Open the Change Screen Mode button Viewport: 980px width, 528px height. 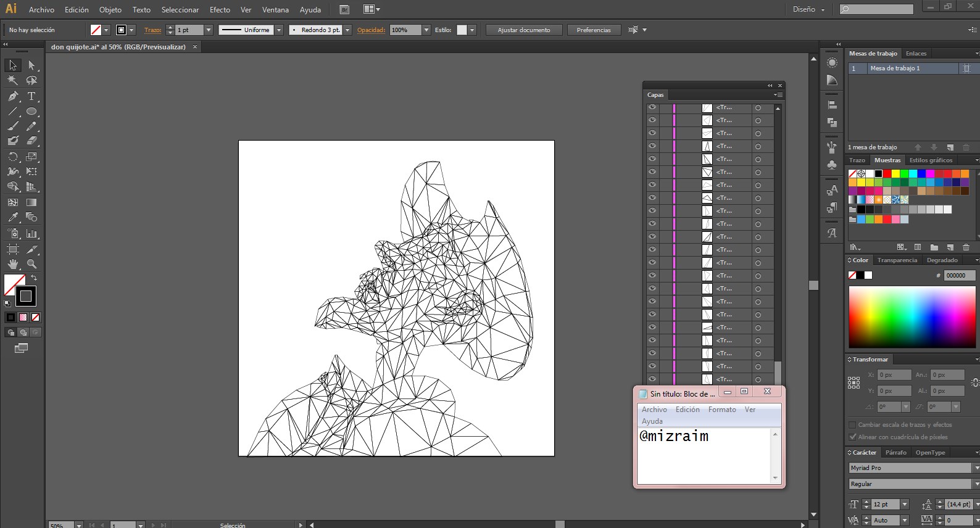(x=21, y=348)
